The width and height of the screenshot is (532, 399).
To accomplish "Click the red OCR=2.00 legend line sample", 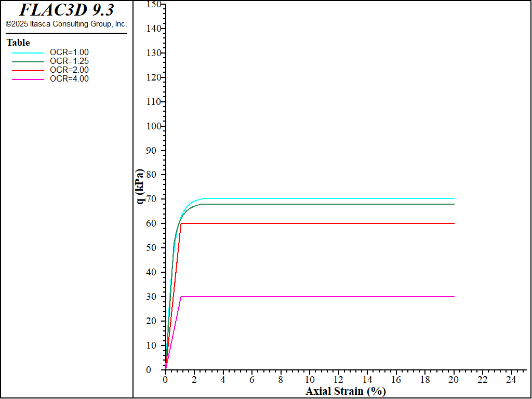I will pyautogui.click(x=29, y=70).
